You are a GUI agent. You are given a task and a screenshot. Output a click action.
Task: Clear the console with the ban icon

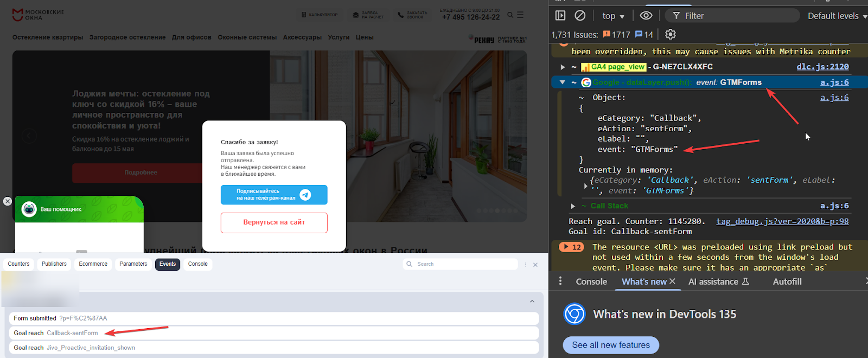click(580, 16)
